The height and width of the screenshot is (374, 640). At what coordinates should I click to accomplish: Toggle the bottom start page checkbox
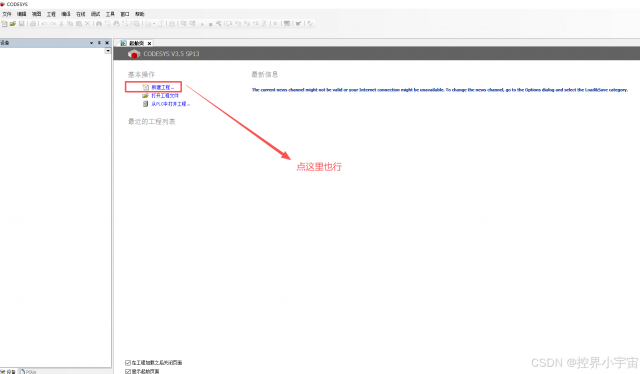(128, 372)
